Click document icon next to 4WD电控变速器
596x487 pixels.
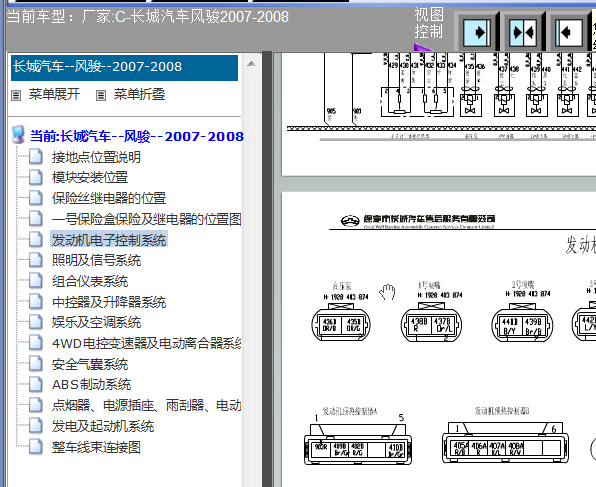[x=36, y=343]
